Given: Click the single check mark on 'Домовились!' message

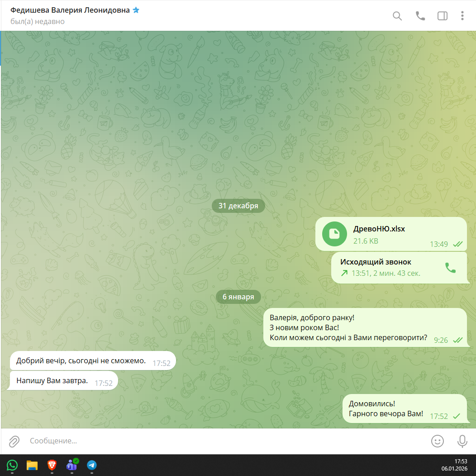Looking at the screenshot, I should 457,416.
